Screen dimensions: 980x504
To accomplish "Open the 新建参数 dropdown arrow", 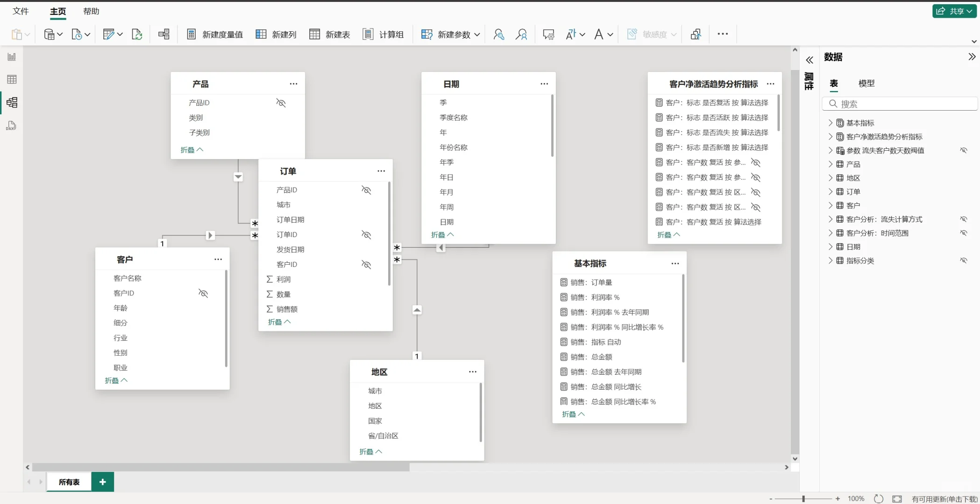I will click(477, 35).
